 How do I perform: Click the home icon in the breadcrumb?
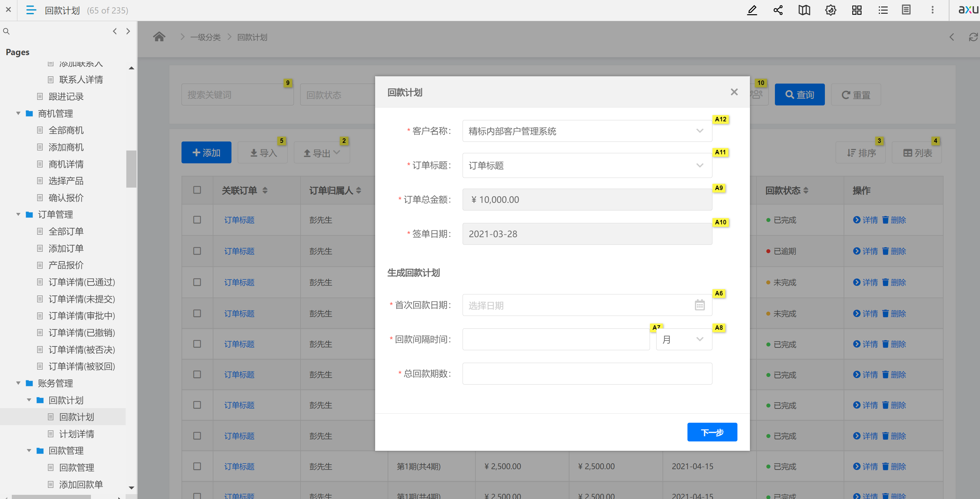(159, 36)
